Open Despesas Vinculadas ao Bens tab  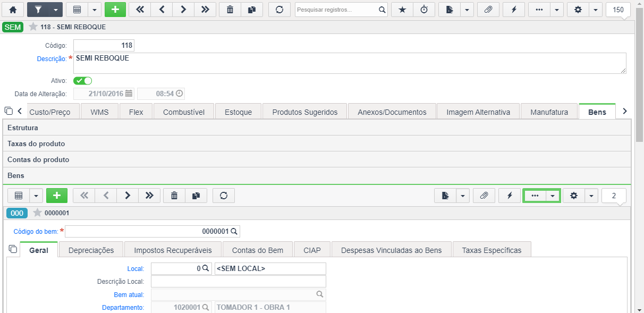tap(392, 250)
